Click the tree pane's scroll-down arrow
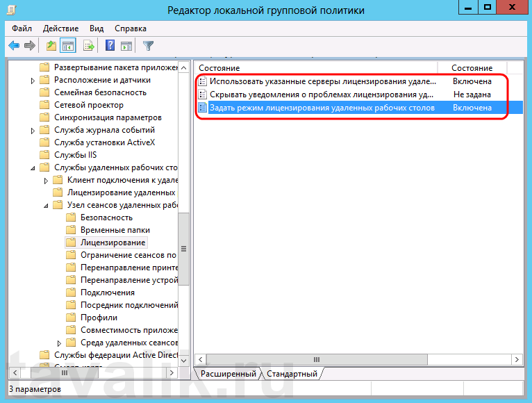 (x=184, y=359)
